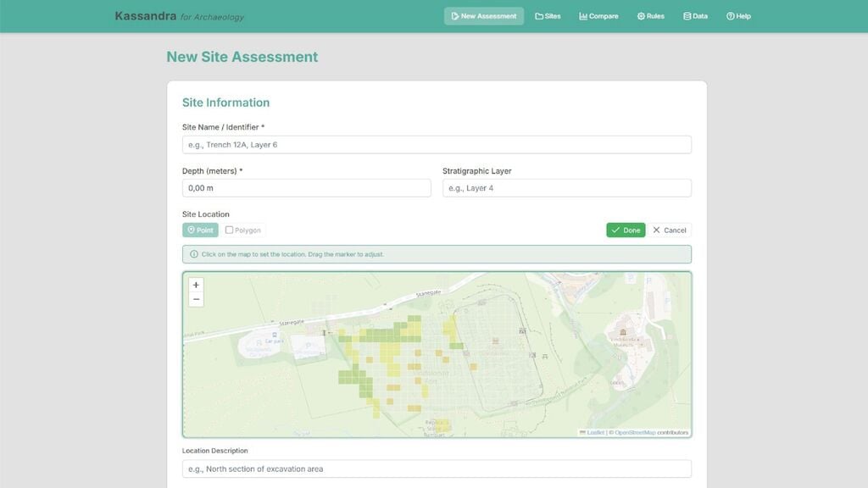
Task: Click the info icon in the location hint banner
Action: pos(196,253)
